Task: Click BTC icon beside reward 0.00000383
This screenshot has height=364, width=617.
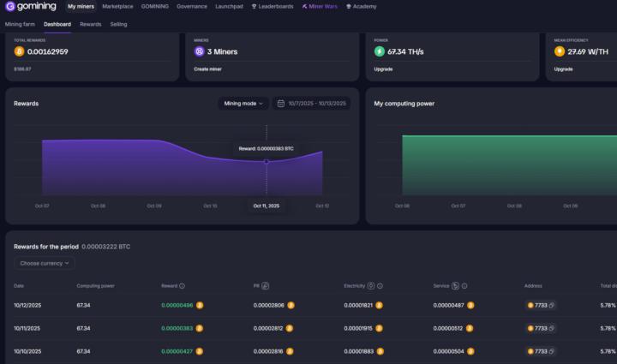Action: click(x=199, y=329)
